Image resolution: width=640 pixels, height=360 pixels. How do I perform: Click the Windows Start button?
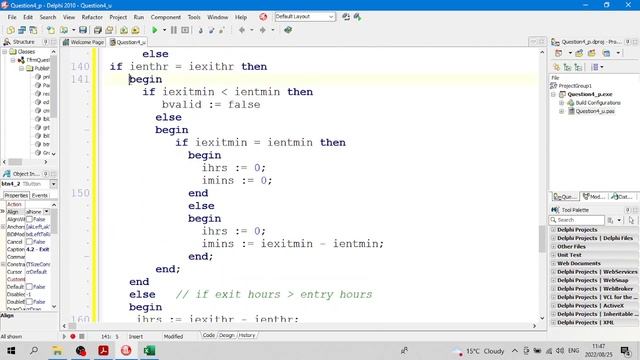point(11,351)
